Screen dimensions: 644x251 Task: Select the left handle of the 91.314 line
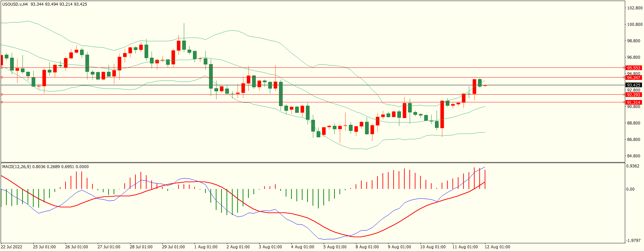click(x=2, y=102)
